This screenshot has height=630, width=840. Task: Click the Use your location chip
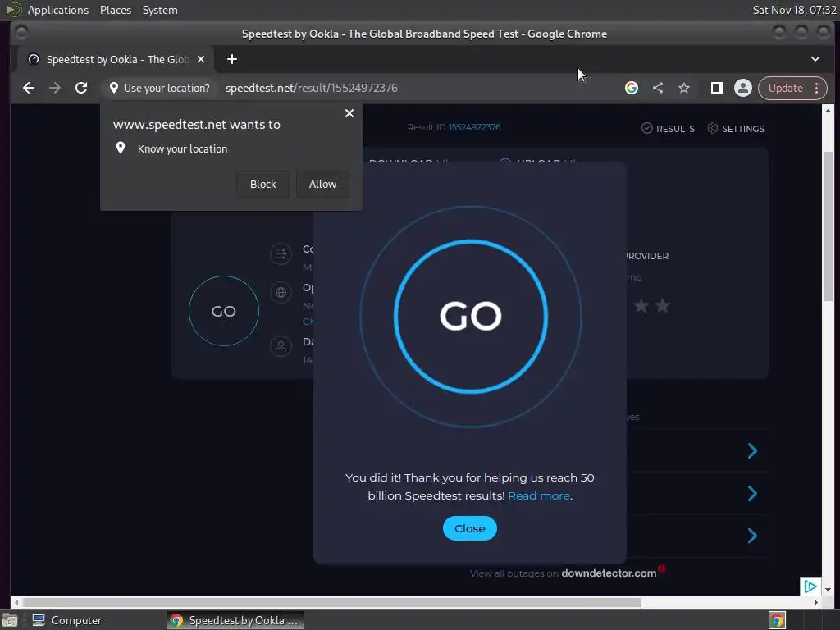pyautogui.click(x=159, y=88)
